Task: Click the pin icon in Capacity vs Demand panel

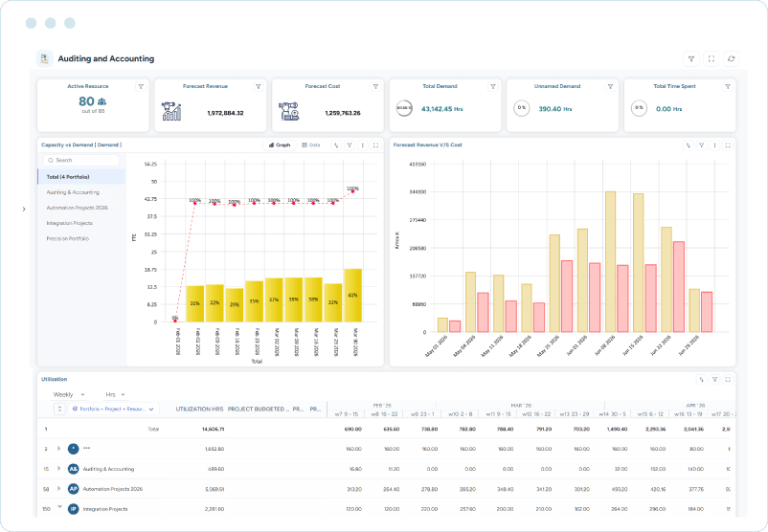Action: [x=336, y=145]
